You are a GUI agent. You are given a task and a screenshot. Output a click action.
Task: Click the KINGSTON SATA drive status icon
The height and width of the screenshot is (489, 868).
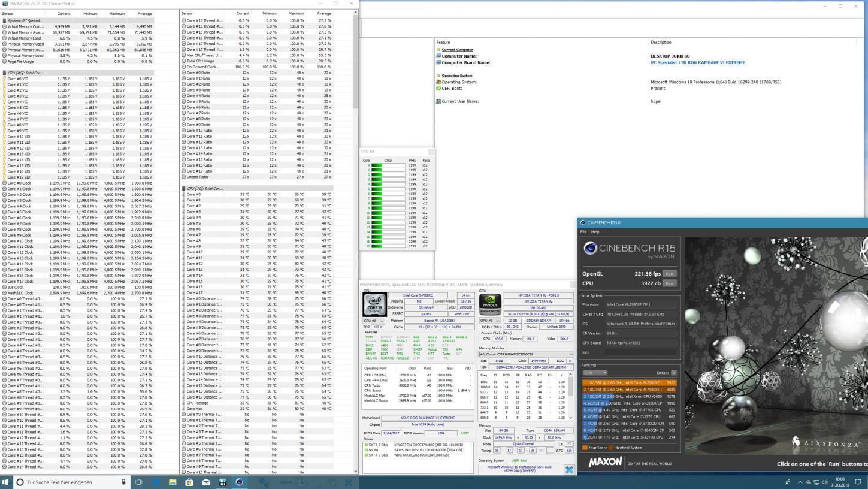tap(366, 445)
